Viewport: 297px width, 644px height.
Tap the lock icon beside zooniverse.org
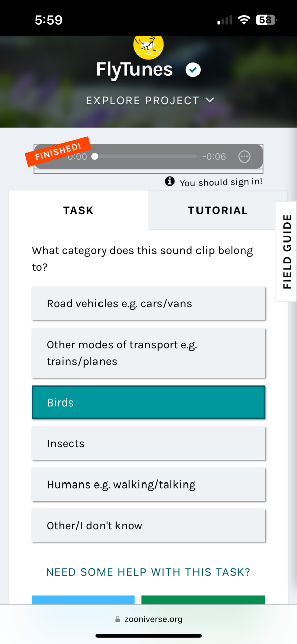[x=118, y=620]
